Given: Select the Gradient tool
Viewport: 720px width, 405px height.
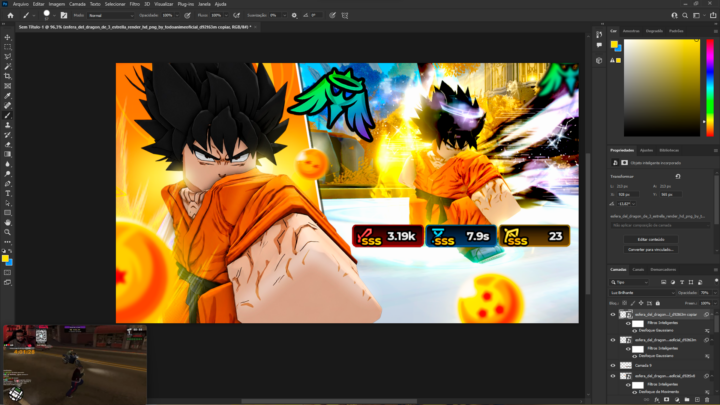Looking at the screenshot, I should point(7,154).
